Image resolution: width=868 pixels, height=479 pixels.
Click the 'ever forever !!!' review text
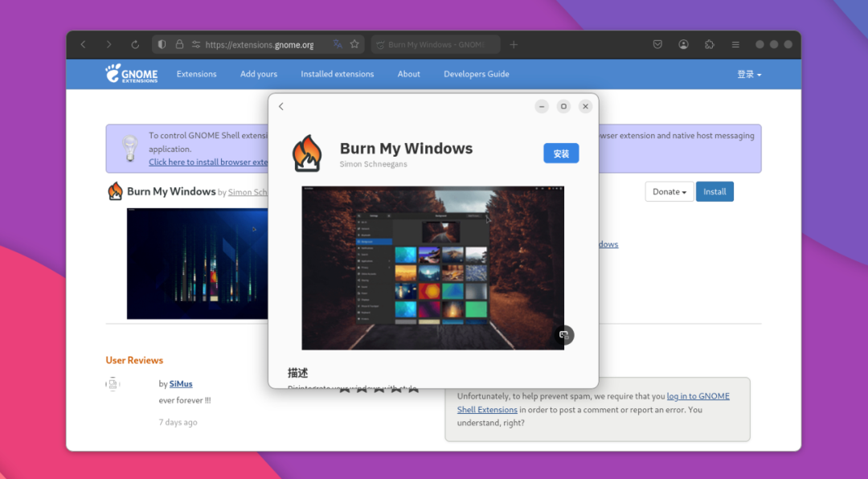pyautogui.click(x=185, y=399)
